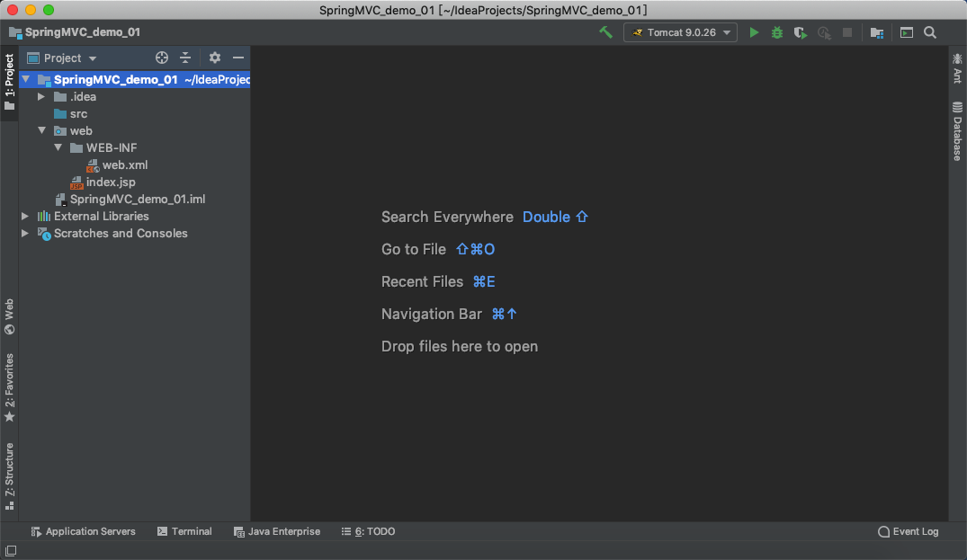
Task: Collapse SpringMVC_demo_01 root node arrow
Action: (x=26, y=79)
